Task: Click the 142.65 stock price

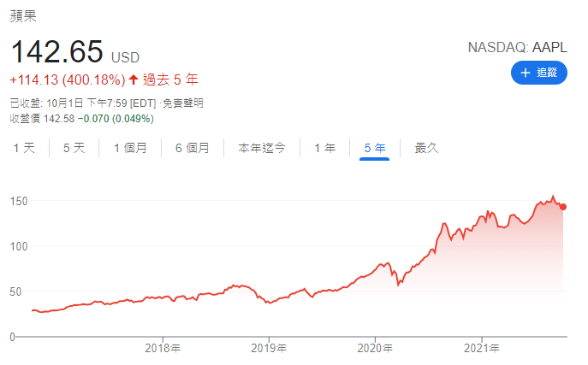Action: 56,51
